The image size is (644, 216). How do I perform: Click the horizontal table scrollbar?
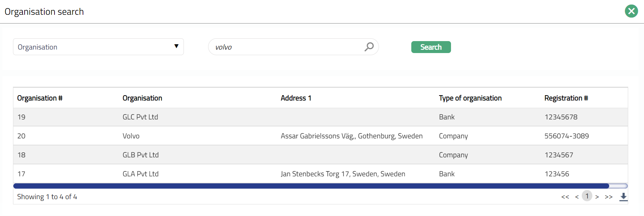tap(311, 186)
